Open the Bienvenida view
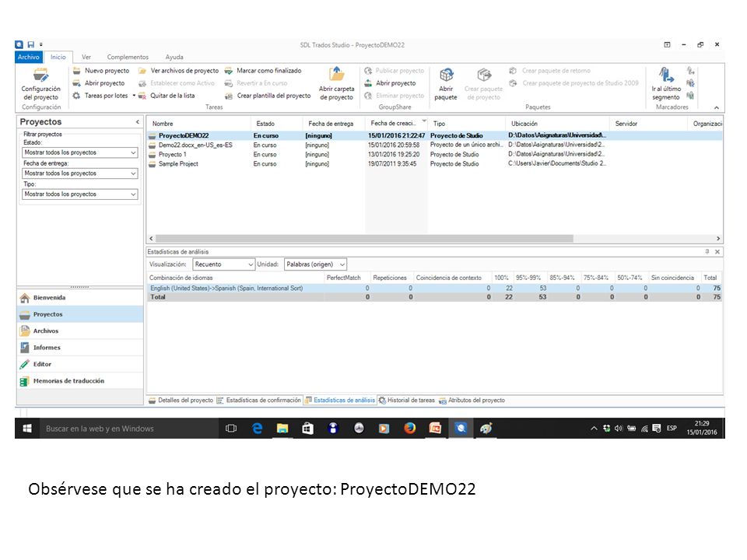This screenshot has width=747, height=560. point(80,298)
